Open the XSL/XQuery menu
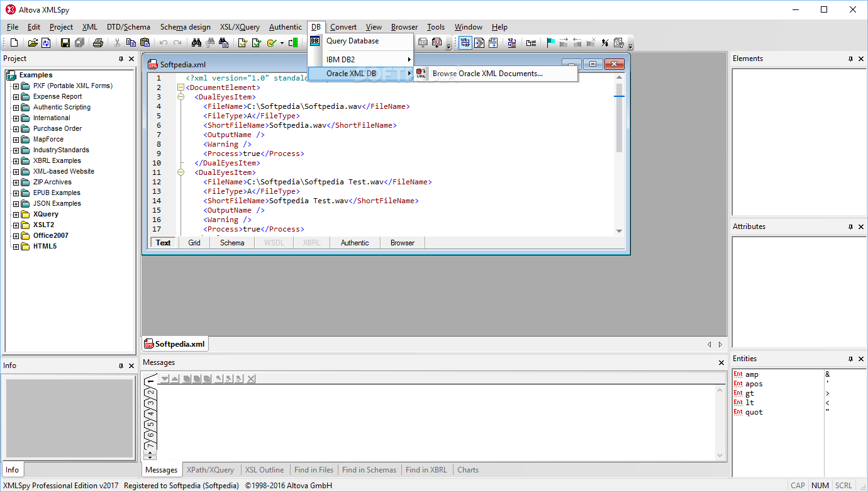This screenshot has height=492, width=868. point(240,27)
